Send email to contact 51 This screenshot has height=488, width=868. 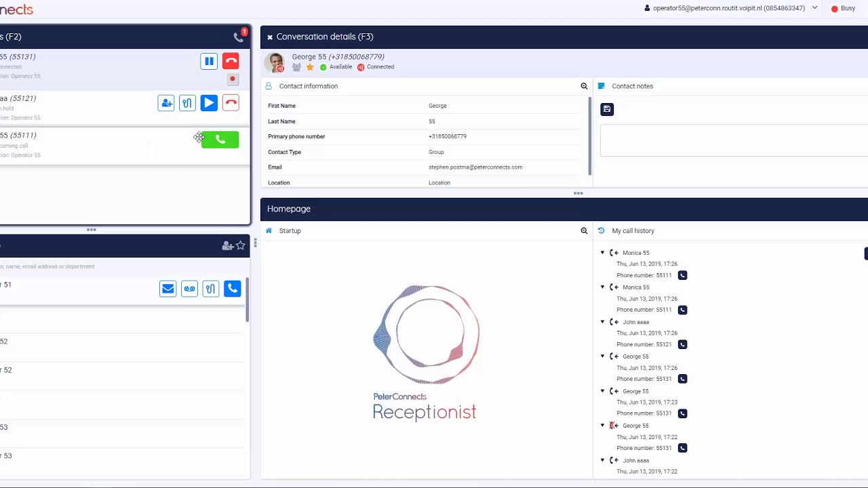click(x=167, y=289)
